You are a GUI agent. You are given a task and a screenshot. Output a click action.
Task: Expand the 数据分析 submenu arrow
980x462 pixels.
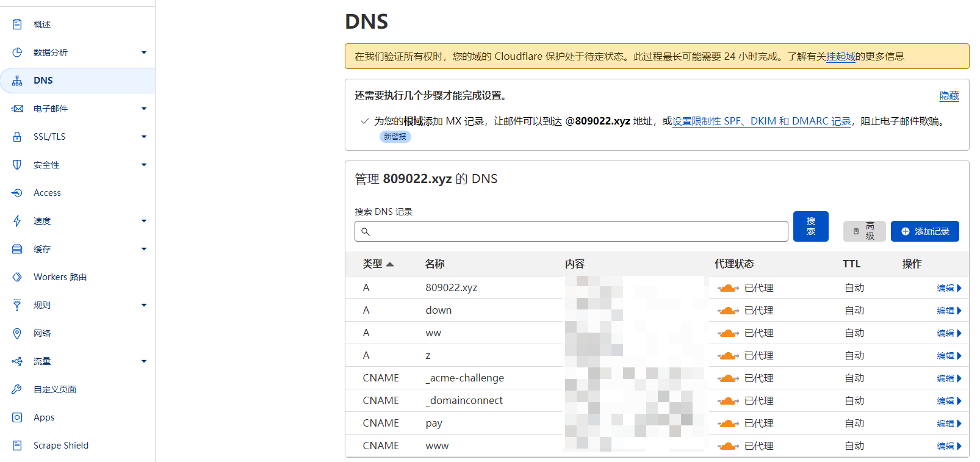(x=144, y=52)
